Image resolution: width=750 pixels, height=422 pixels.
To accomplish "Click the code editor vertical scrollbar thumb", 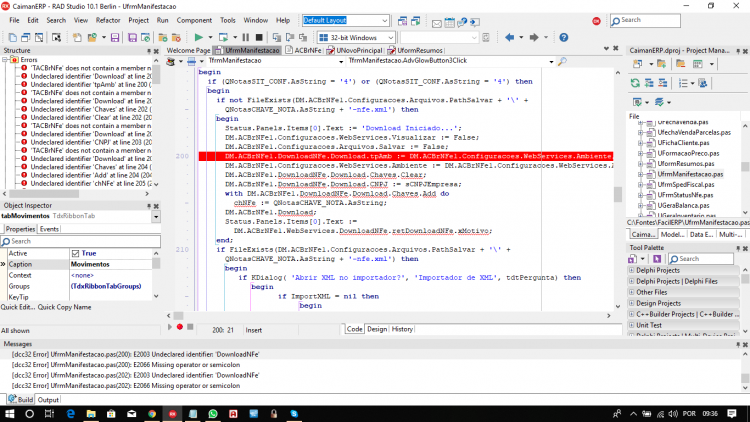I will click(x=618, y=194).
